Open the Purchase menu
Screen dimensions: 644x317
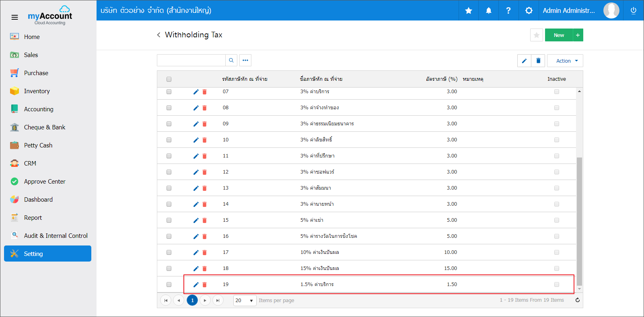[x=48, y=73]
